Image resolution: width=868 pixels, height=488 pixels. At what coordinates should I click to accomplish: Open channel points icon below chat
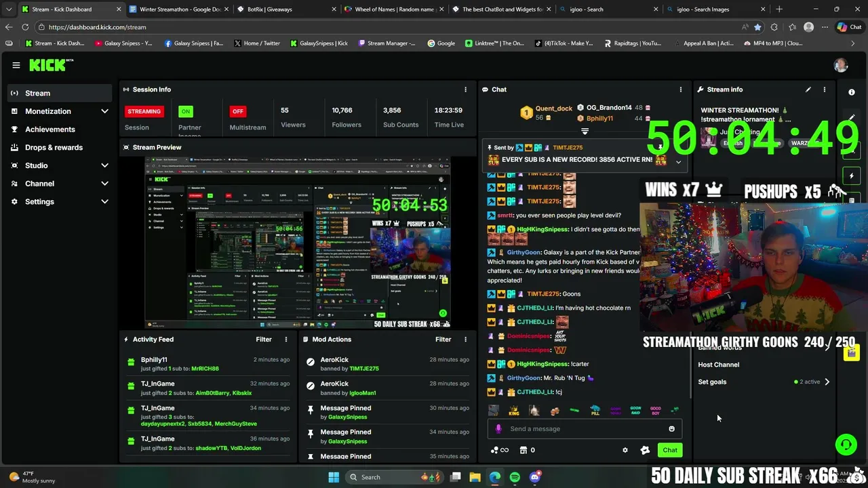tap(499, 450)
